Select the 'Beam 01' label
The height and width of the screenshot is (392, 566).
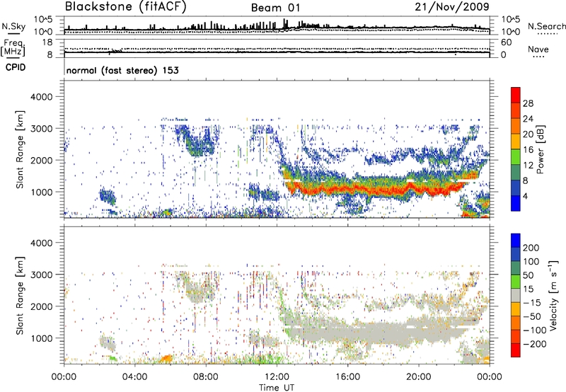[x=275, y=8]
